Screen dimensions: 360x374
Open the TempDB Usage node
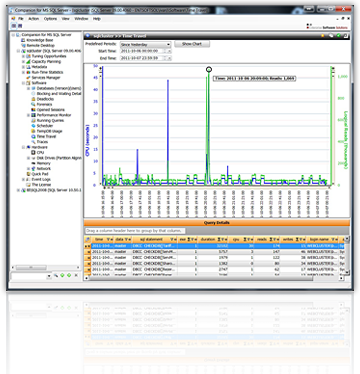pyautogui.click(x=49, y=131)
